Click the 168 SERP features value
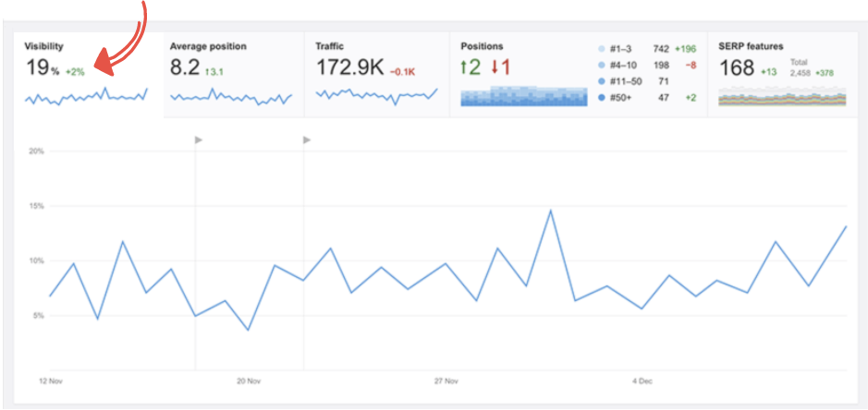The image size is (868, 410). tap(737, 67)
